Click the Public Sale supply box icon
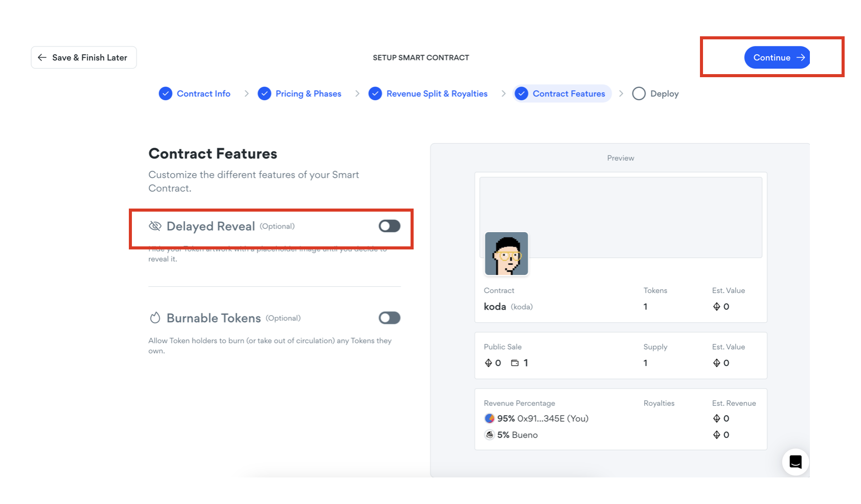Screen dimensions: 861x504 click(x=515, y=363)
